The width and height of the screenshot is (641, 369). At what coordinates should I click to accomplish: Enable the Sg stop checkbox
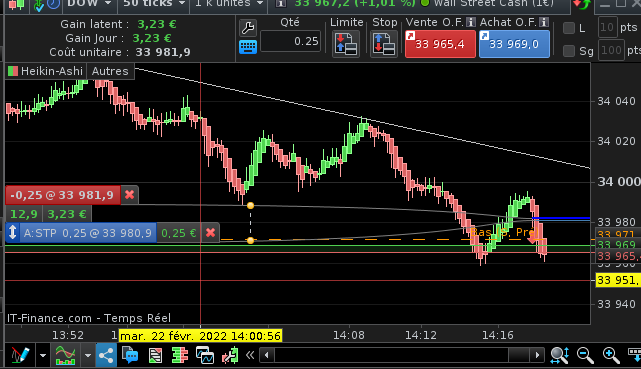pyautogui.click(x=569, y=51)
